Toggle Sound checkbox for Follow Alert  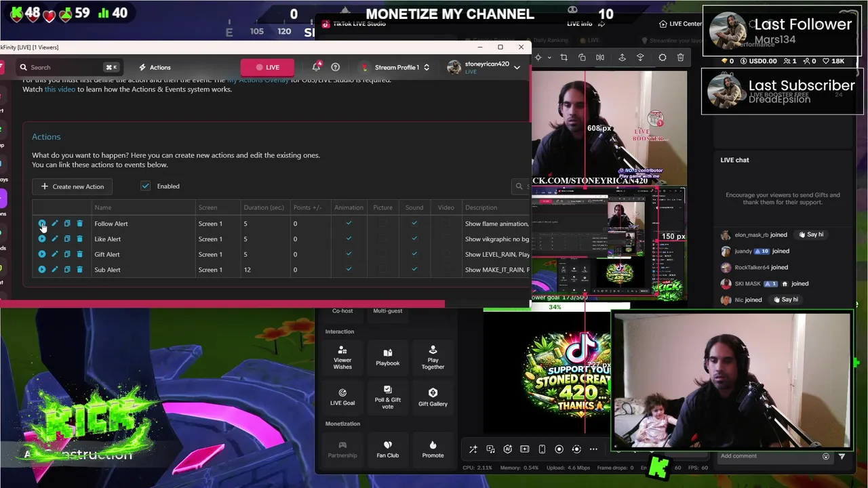[x=414, y=224]
